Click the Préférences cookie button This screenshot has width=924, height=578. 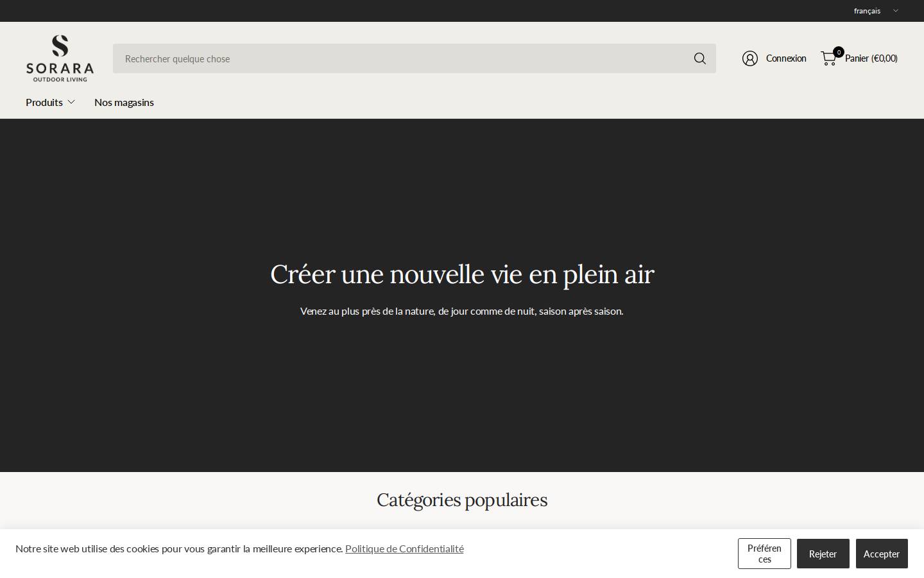click(x=764, y=554)
